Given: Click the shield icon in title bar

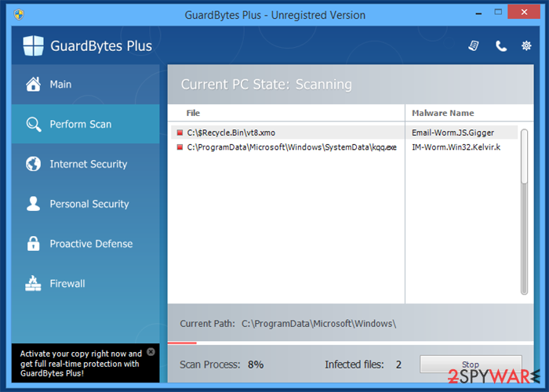Looking at the screenshot, I should (x=19, y=15).
